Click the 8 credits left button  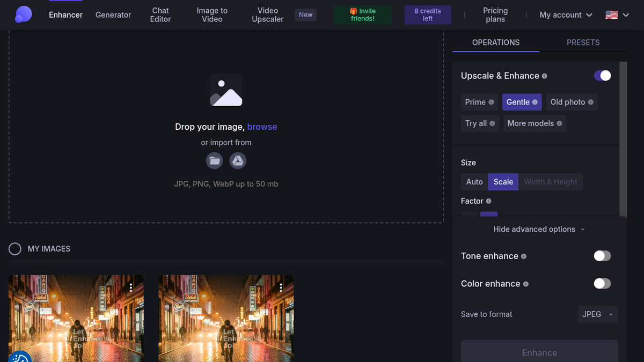point(428,15)
